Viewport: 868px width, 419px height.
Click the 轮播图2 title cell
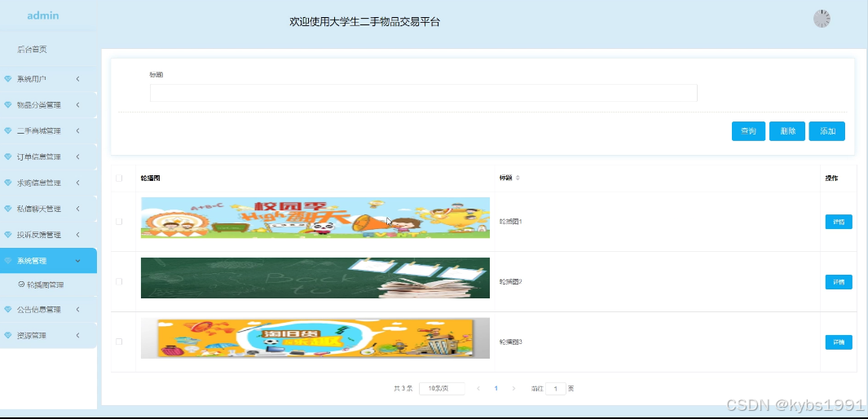[510, 282]
